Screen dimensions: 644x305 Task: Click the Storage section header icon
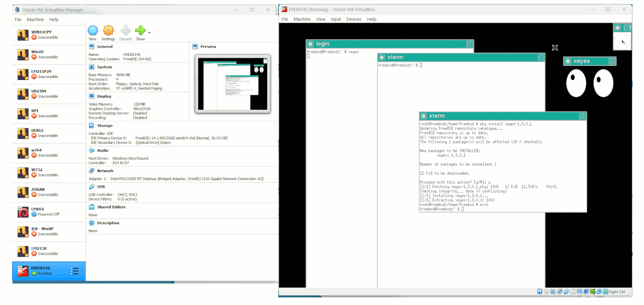click(x=92, y=125)
